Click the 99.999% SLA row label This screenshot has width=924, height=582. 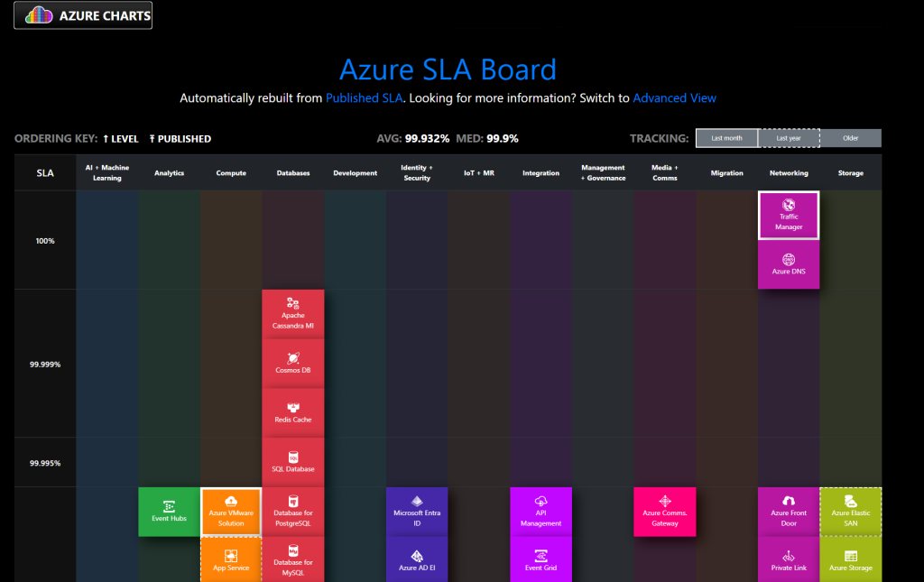pyautogui.click(x=45, y=364)
